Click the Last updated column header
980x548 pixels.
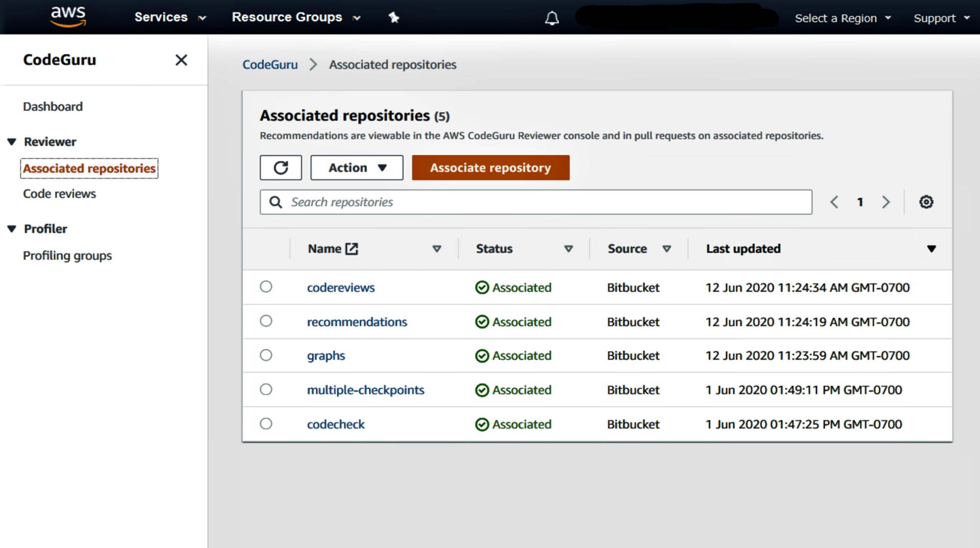point(743,249)
